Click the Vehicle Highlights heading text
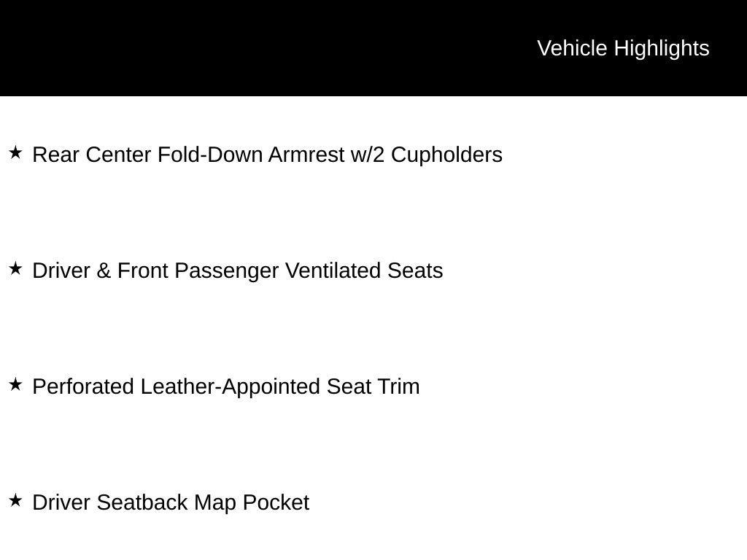Image resolution: width=747 pixels, height=560 pixels. 623,48
